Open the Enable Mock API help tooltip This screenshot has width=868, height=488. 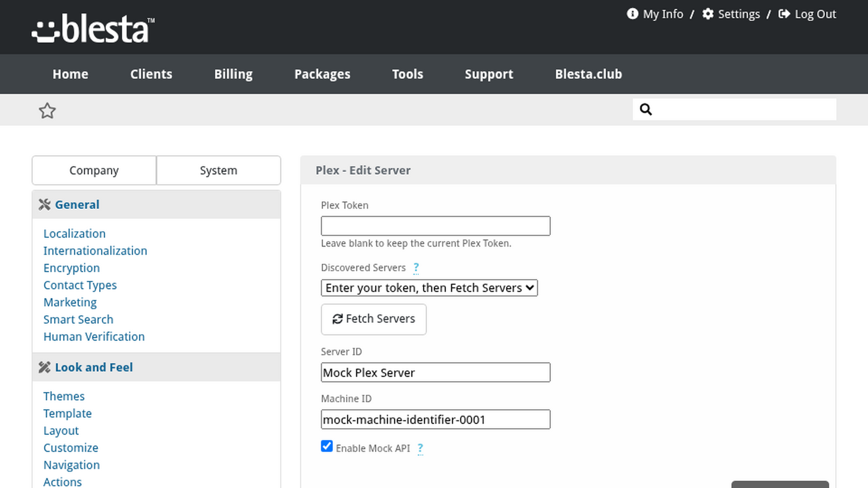pos(420,449)
